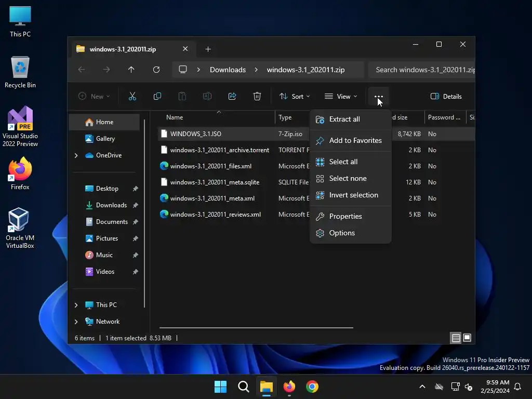Click the Share icon in toolbar

[x=232, y=96]
